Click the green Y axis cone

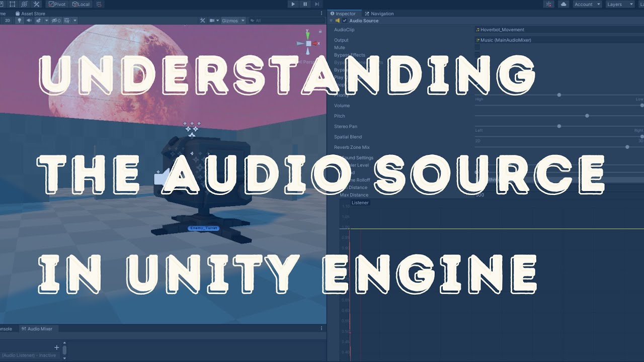[307, 35]
